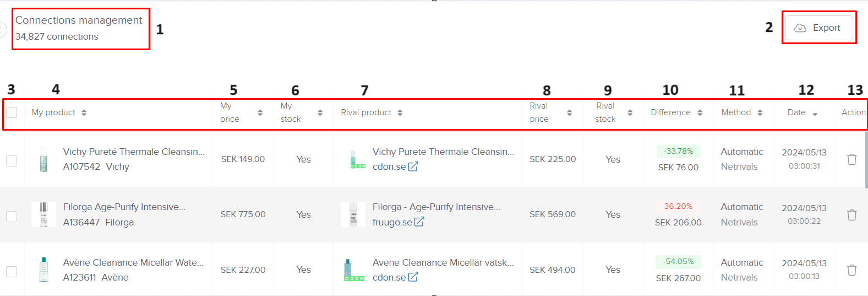Remove the Avène Cleanance connection
This screenshot has width=868, height=296.
pyautogui.click(x=851, y=270)
